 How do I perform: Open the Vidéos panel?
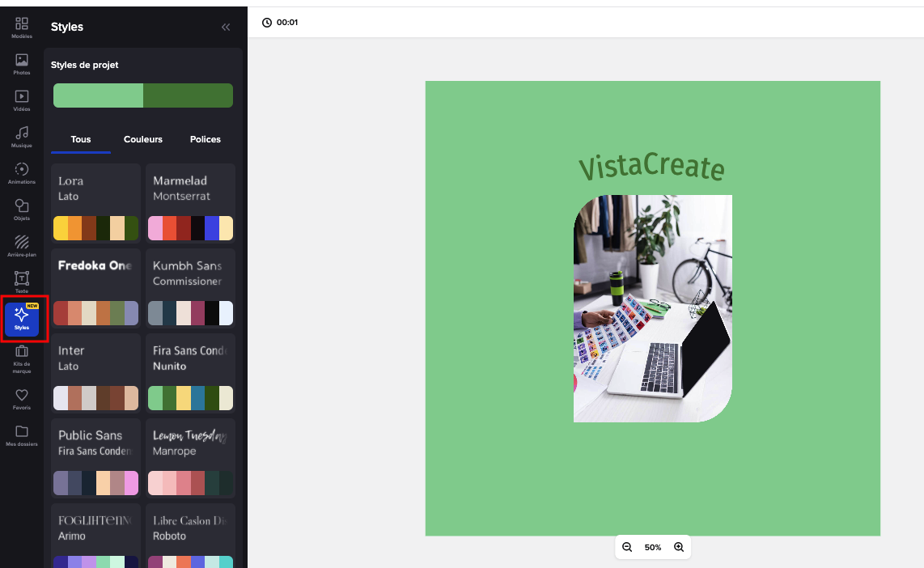click(22, 101)
